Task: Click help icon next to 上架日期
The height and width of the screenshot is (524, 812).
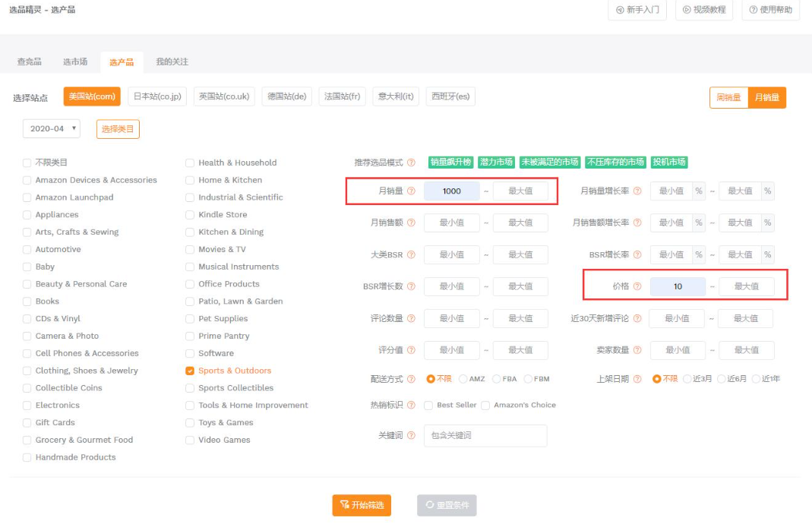Action: [637, 379]
